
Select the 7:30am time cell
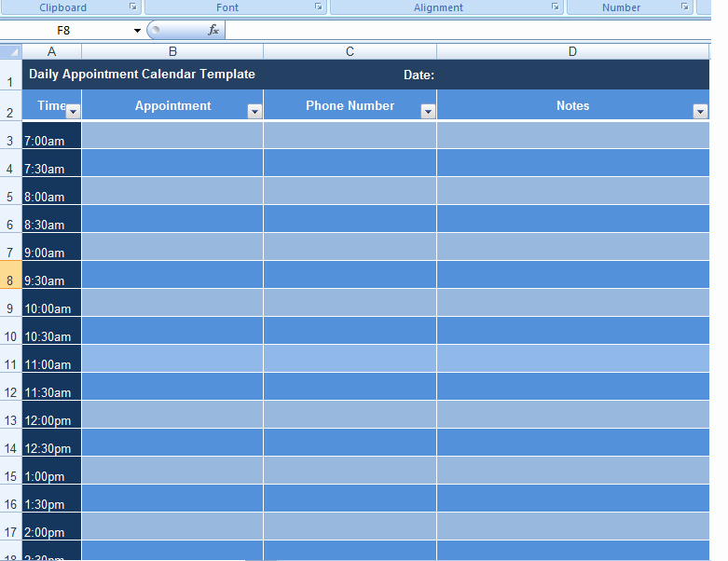pyautogui.click(x=52, y=163)
